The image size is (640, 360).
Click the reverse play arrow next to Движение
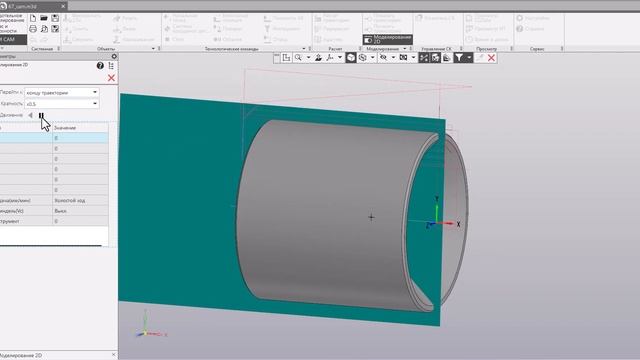[30, 116]
